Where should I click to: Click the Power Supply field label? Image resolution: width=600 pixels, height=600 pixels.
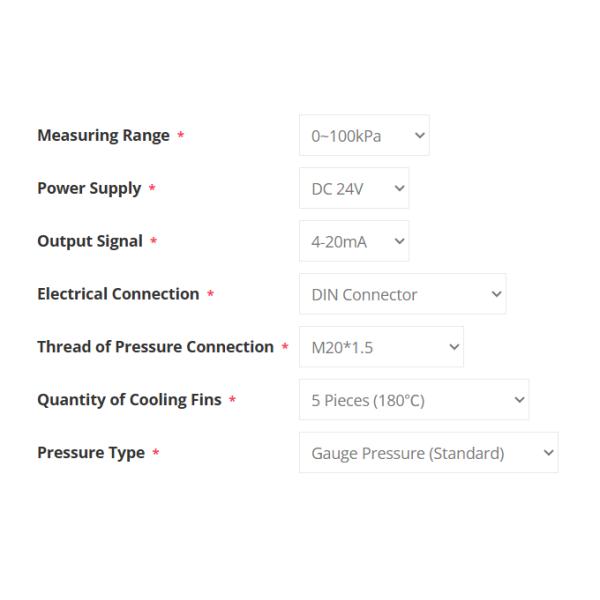(89, 189)
